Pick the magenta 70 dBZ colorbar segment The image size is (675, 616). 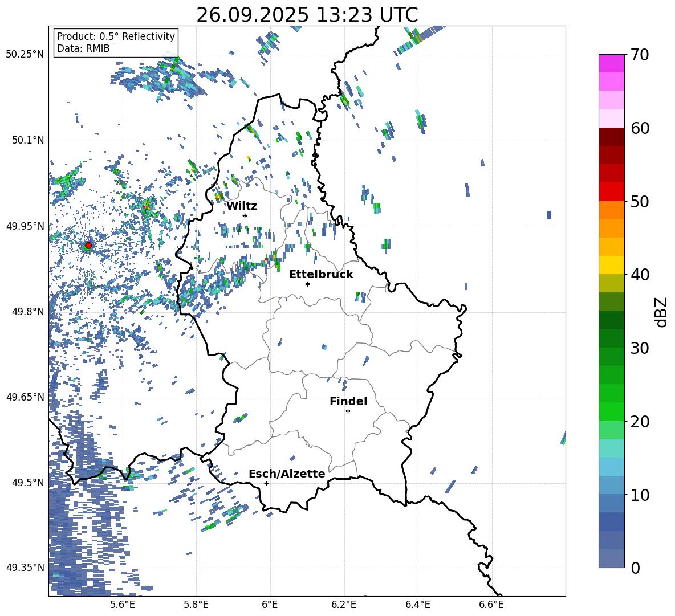coord(612,63)
